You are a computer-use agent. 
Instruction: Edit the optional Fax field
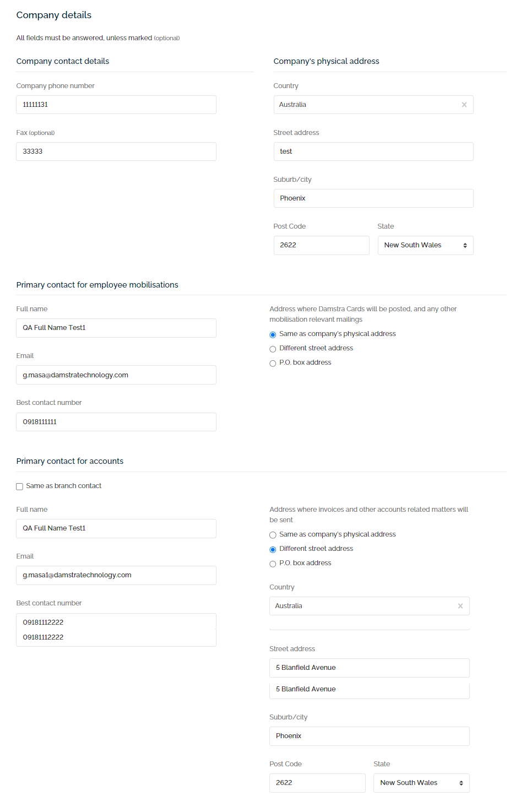[x=116, y=151]
